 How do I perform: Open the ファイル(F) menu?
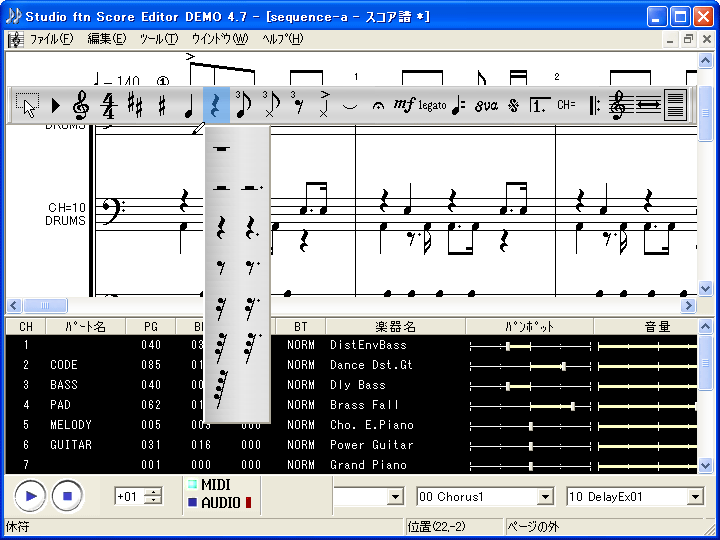coord(51,39)
